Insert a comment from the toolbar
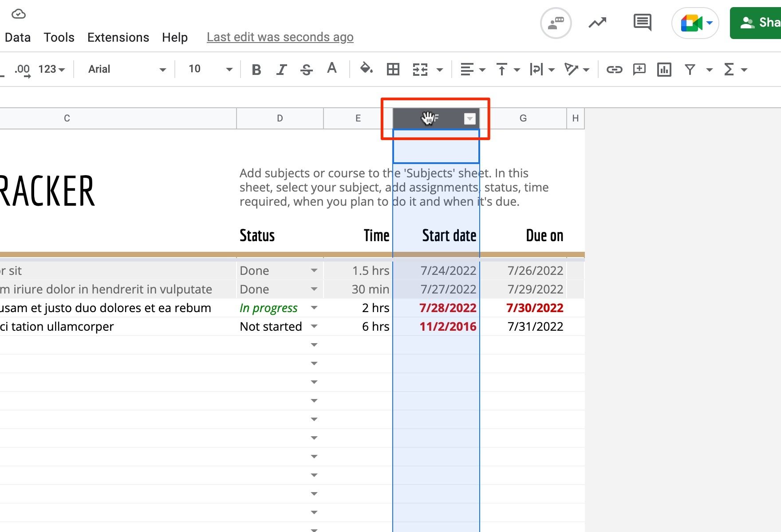This screenshot has height=532, width=781. tap(639, 70)
